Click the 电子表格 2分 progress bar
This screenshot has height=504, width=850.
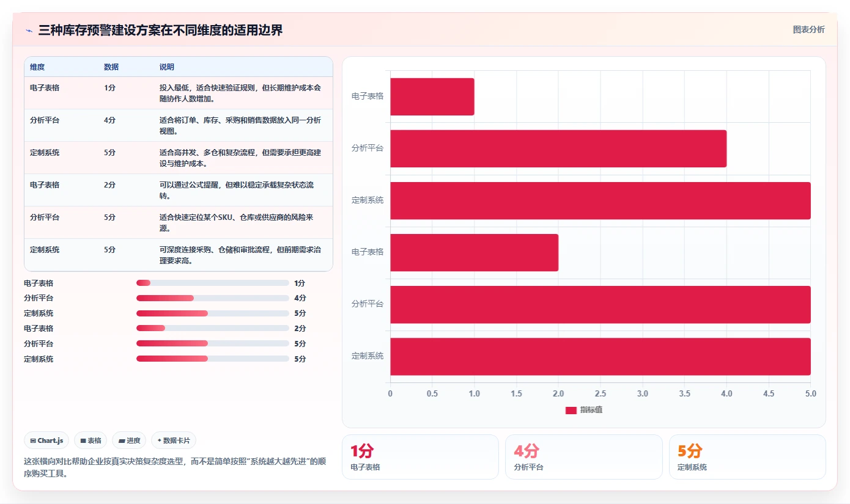[212, 328]
